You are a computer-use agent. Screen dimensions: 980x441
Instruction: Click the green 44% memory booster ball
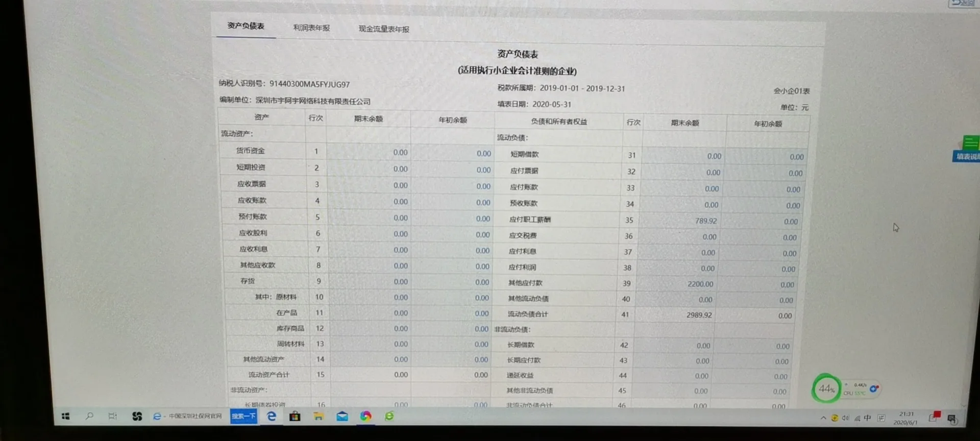(826, 389)
